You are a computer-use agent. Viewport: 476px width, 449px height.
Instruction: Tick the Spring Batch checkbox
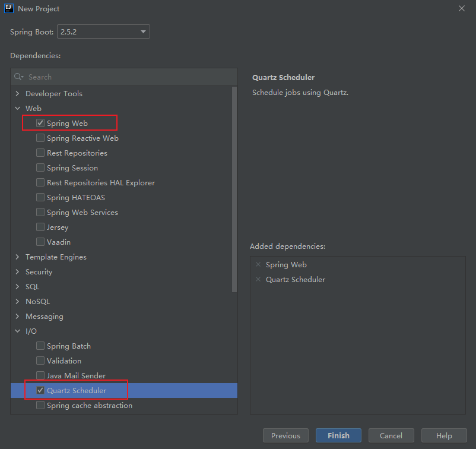(40, 346)
